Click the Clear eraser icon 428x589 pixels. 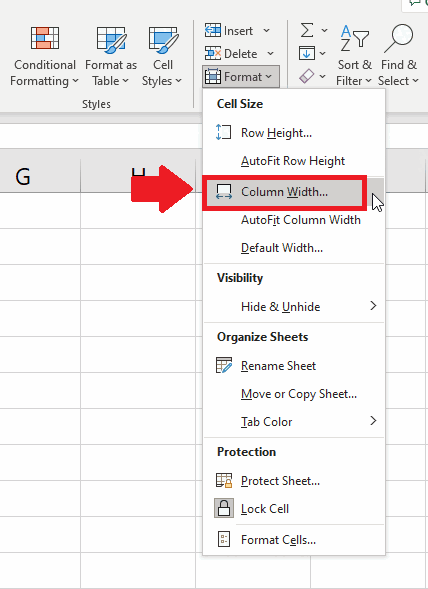307,76
